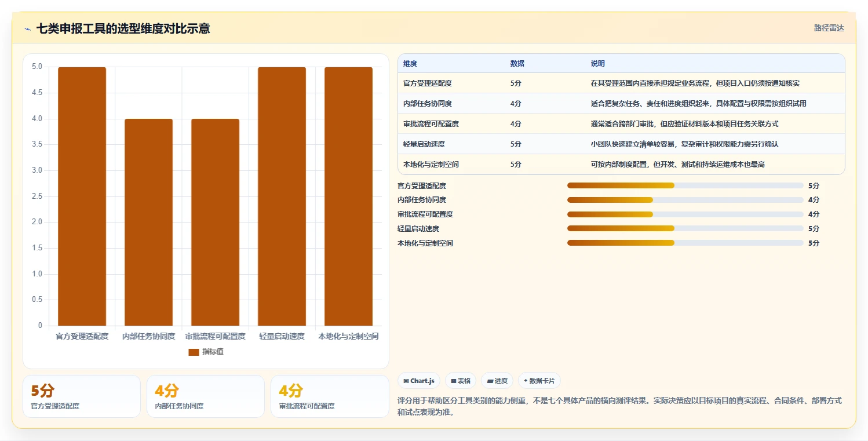Click description starting 可按内部制度配置
Viewport: 868px width, 441px height.
(x=678, y=165)
